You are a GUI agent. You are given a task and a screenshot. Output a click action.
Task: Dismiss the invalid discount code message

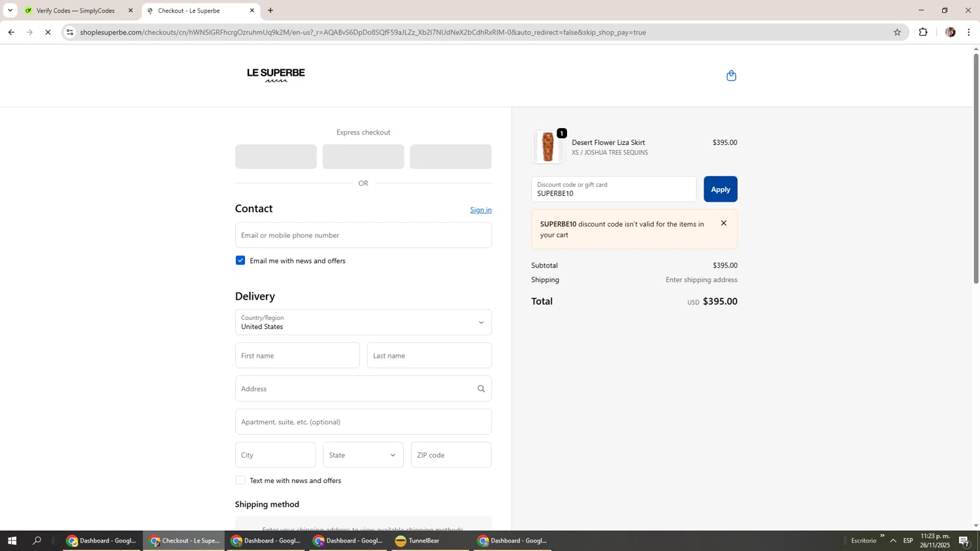[723, 223]
